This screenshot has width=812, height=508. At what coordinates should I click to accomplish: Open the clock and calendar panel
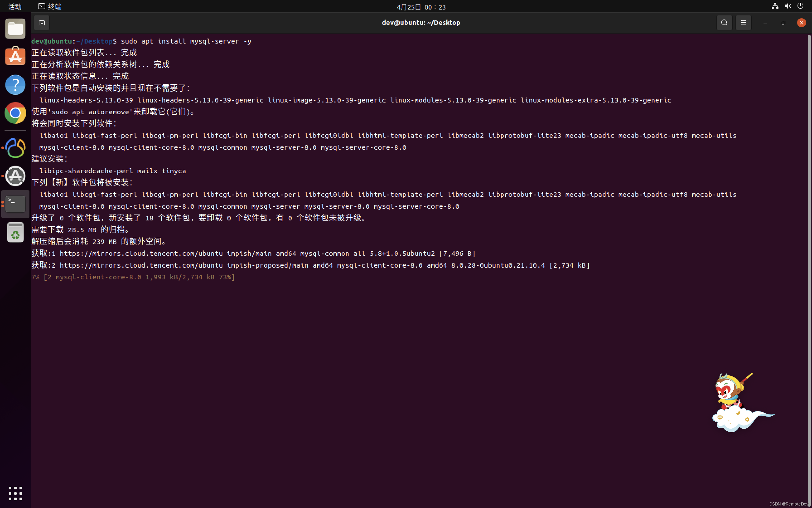[x=421, y=7]
